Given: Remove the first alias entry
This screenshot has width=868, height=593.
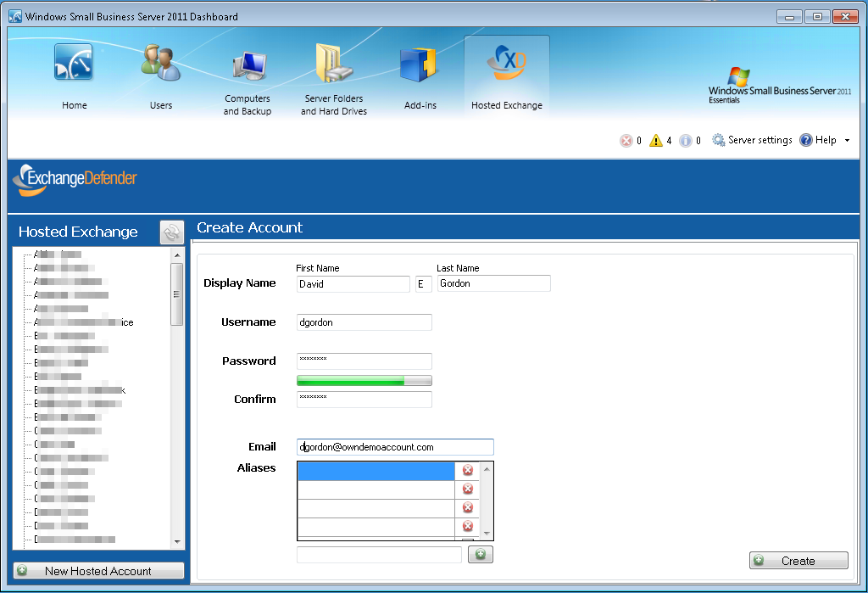Looking at the screenshot, I should point(467,470).
